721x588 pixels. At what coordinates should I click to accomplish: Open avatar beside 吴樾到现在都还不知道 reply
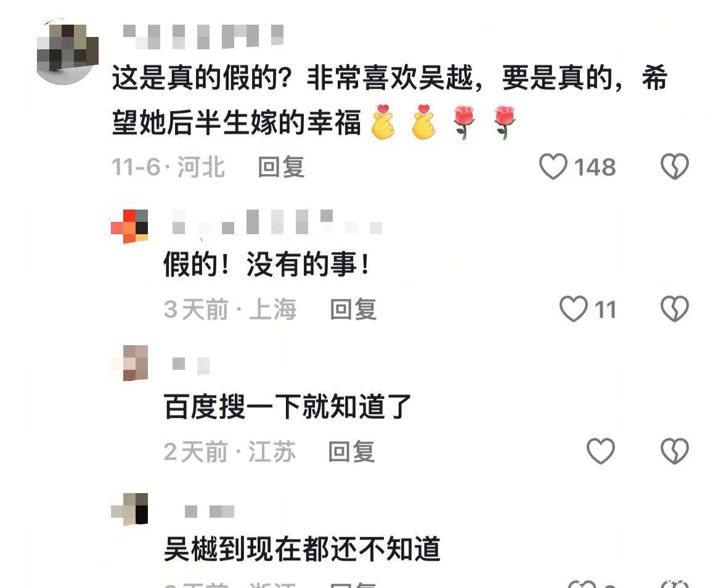point(129,509)
